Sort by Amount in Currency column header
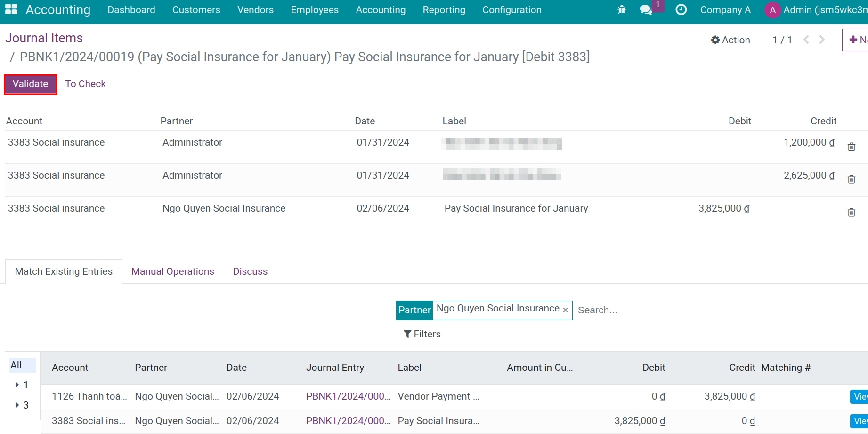Screen dimensions: 868x434 (x=540, y=368)
